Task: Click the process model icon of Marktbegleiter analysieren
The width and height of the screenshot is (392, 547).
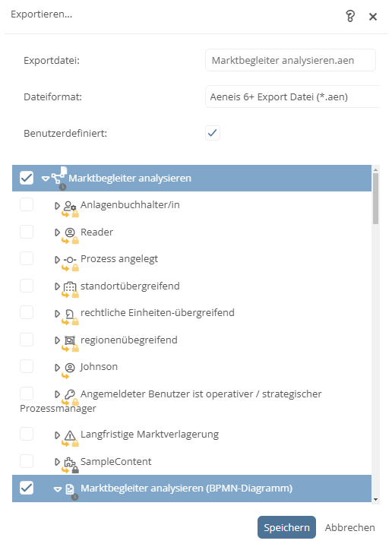Action: pyautogui.click(x=58, y=176)
